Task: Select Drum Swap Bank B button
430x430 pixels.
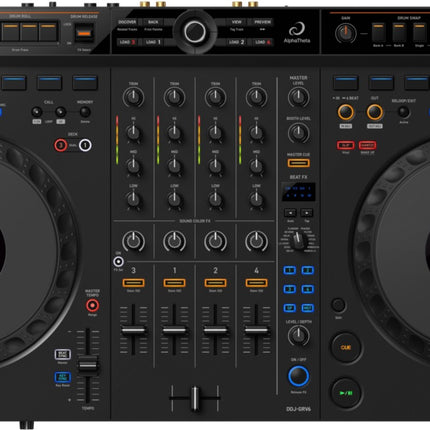Action: click(x=399, y=32)
